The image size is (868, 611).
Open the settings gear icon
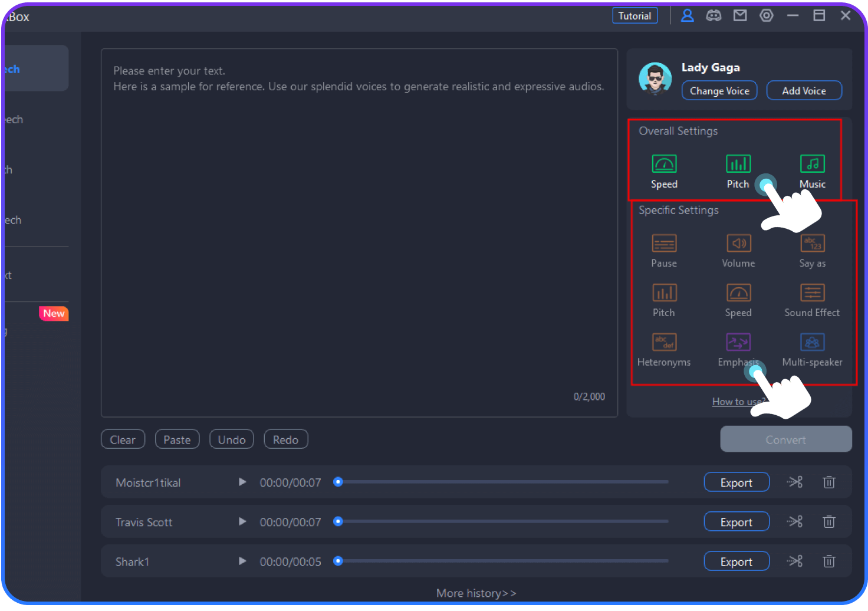(767, 15)
